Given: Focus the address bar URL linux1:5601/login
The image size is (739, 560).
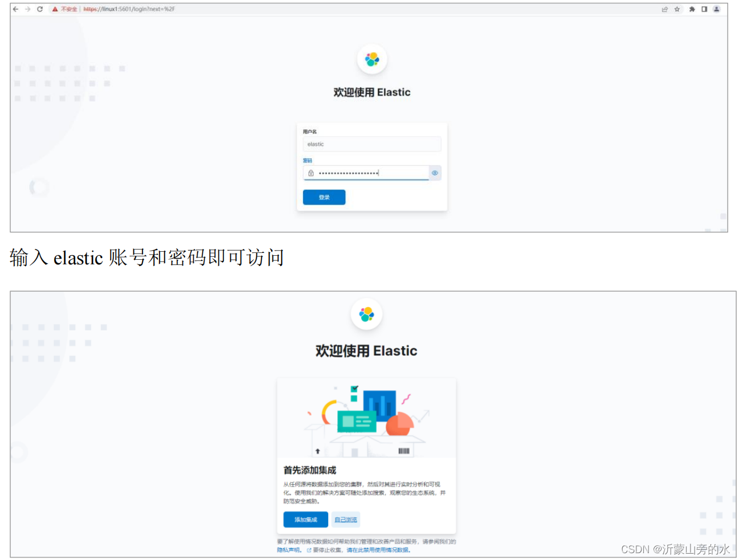Looking at the screenshot, I should (x=129, y=9).
